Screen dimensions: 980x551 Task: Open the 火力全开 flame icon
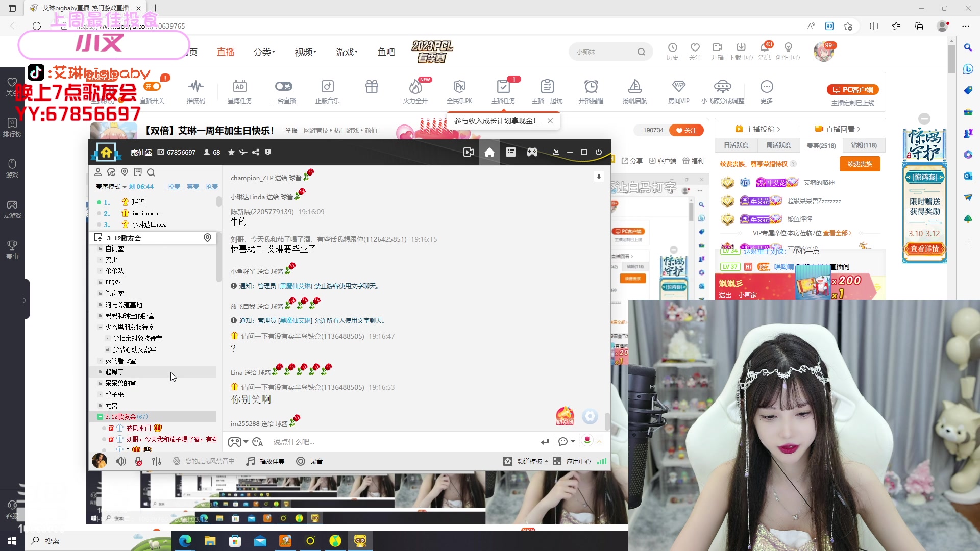pyautogui.click(x=415, y=92)
